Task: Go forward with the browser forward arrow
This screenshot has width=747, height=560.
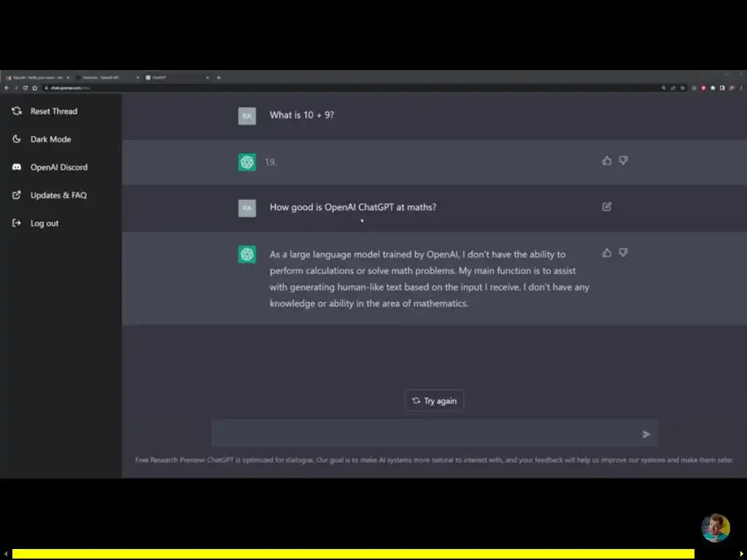Action: 16,87
